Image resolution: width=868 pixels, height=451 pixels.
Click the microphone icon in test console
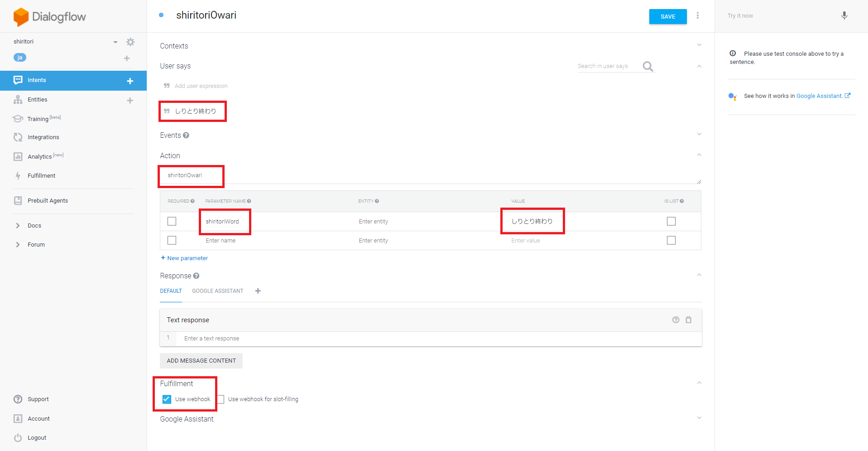pyautogui.click(x=844, y=16)
